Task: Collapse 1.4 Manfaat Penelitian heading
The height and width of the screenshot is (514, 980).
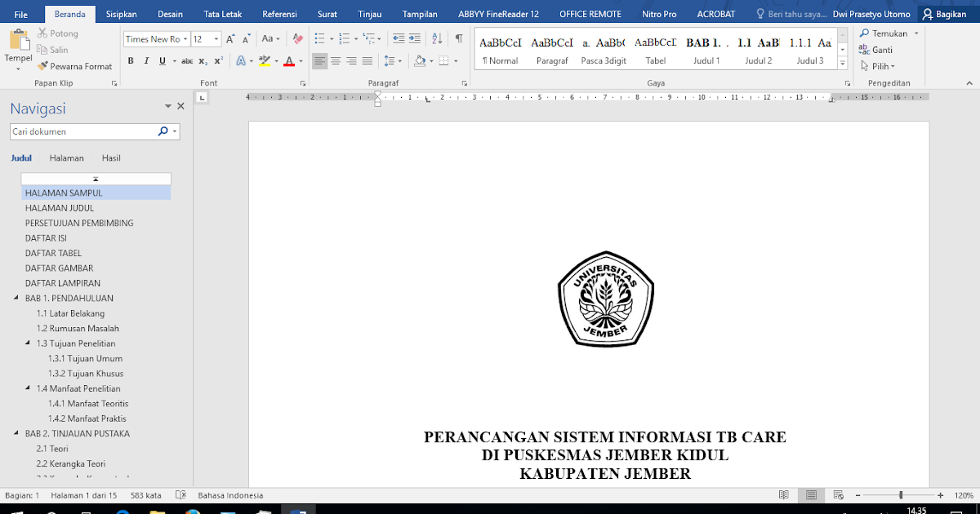Action: pyautogui.click(x=28, y=388)
